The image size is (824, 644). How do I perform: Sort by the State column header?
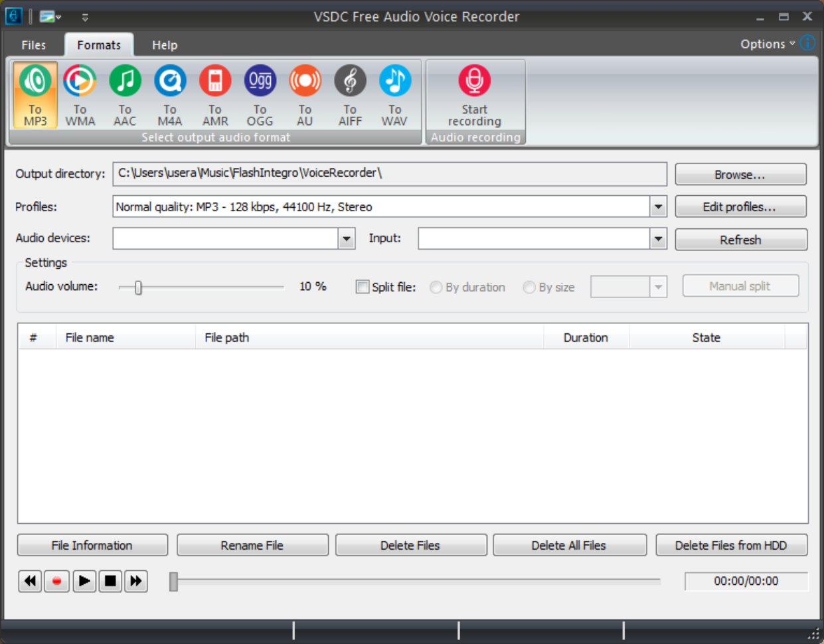[x=706, y=337]
